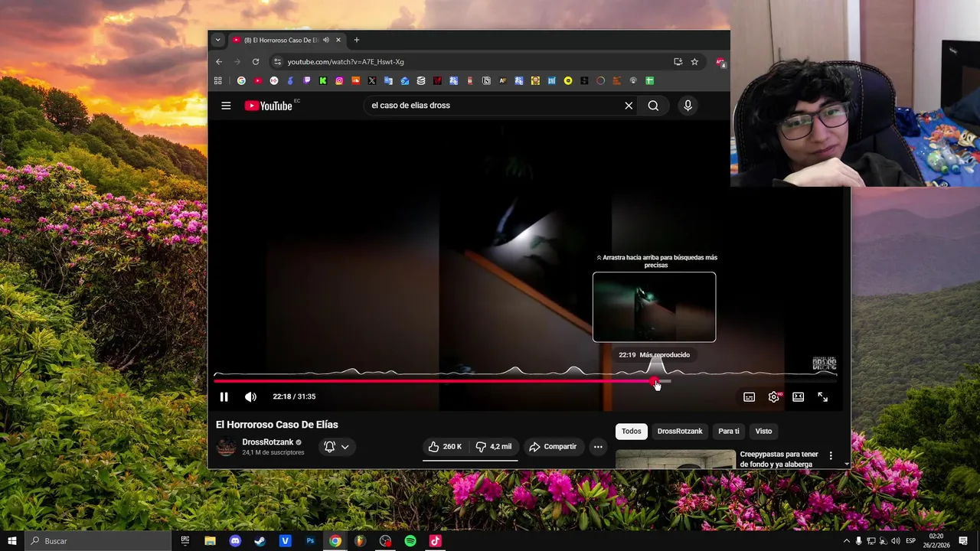This screenshot has width=980, height=551.
Task: Select the Para ti filter chip
Action: (x=728, y=431)
